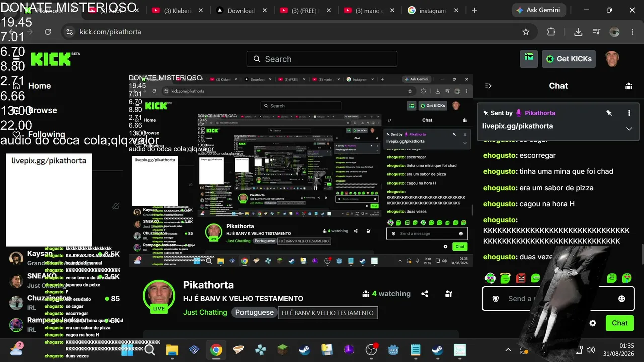Open Kaysan channel in sidebar
Screen dimensions: 644x362
65,258
